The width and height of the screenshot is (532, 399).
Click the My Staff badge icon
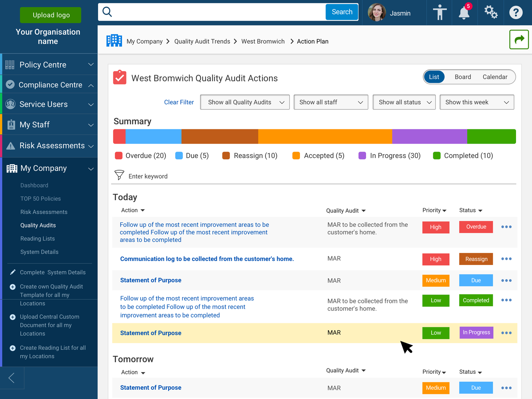[x=11, y=125]
